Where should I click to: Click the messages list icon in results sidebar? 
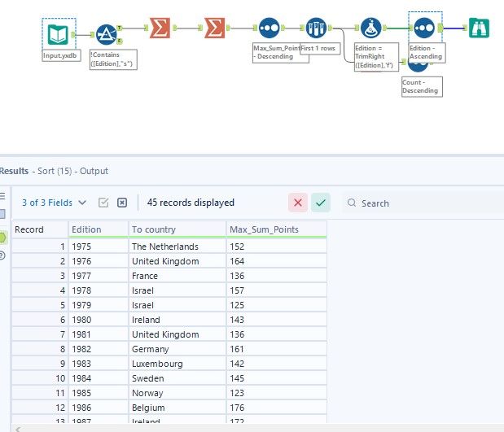(x=2, y=195)
